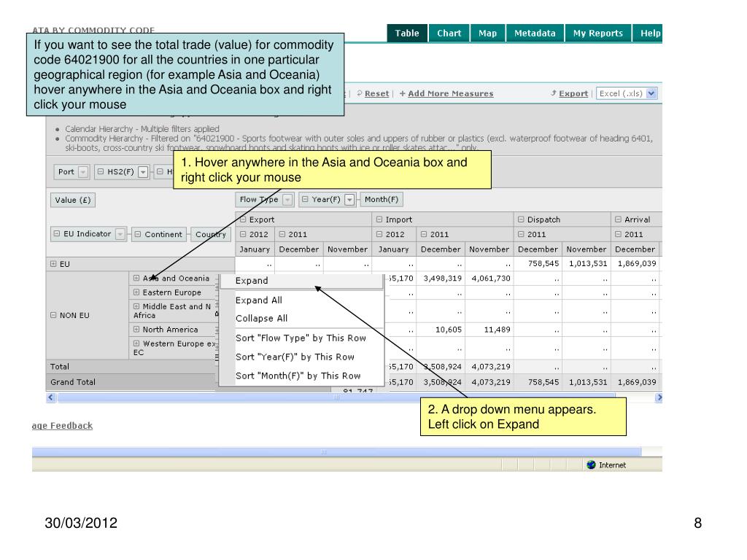This screenshot has width=747, height=560.
Task: Collapse the Year(F) level icon
Action: pos(305,200)
